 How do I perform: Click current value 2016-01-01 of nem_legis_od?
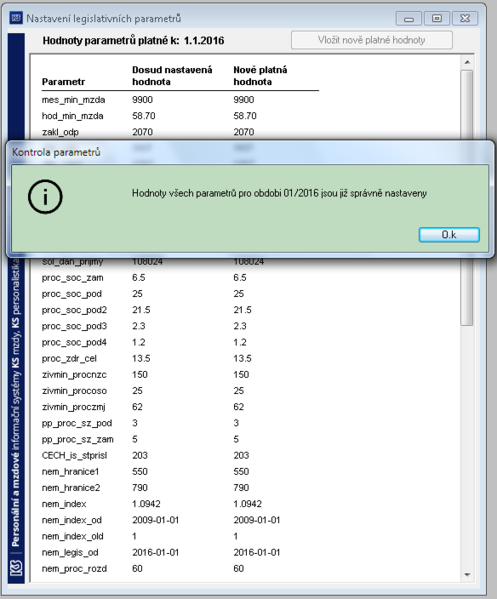click(155, 552)
